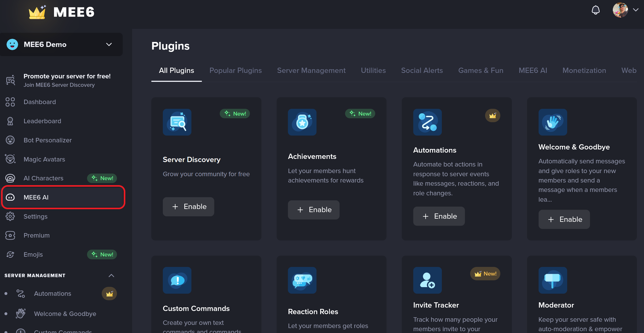Click Join MEE6 Server Discovery link
The image size is (644, 333).
(x=59, y=85)
